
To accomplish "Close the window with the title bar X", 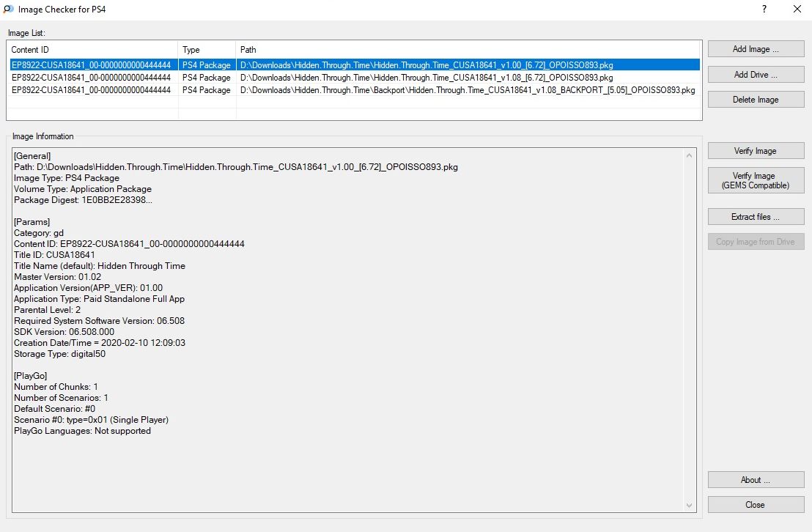I will click(x=797, y=9).
